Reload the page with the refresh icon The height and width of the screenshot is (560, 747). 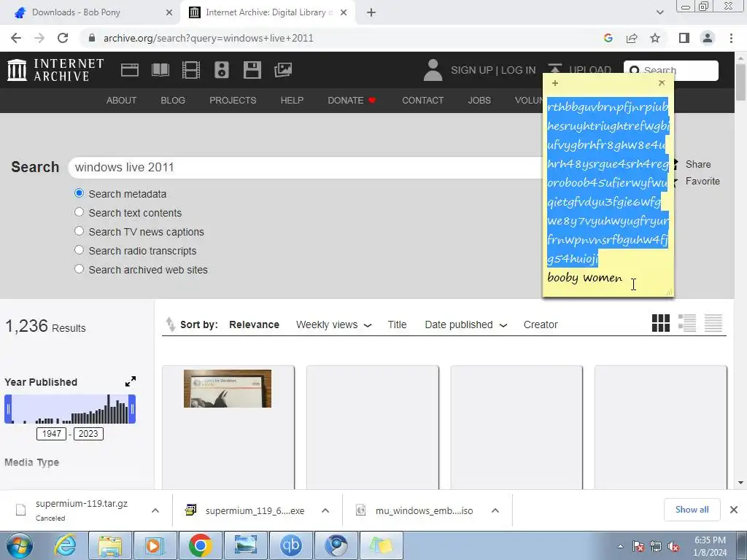[63, 38]
